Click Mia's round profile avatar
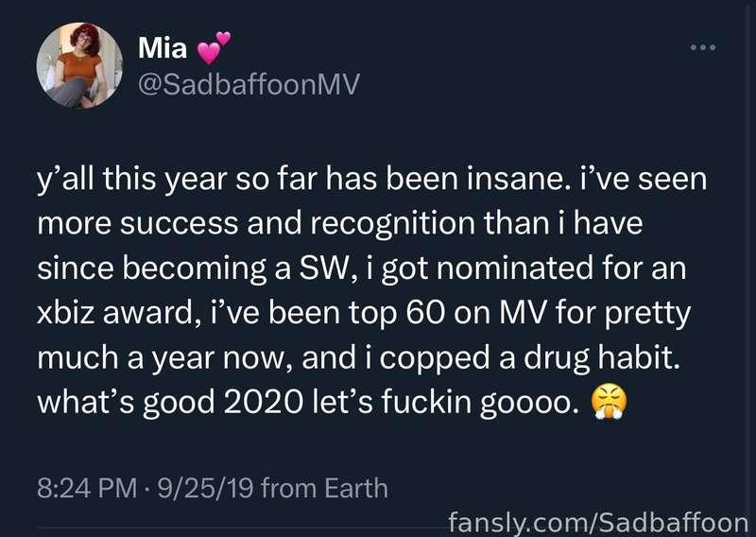Viewport: 756px width, 537px height. point(79,65)
